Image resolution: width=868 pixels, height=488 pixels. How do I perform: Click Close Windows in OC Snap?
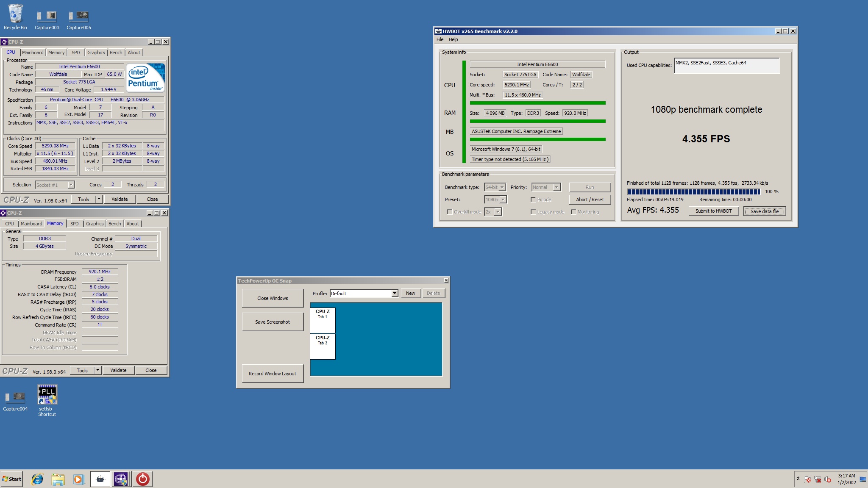click(x=273, y=298)
